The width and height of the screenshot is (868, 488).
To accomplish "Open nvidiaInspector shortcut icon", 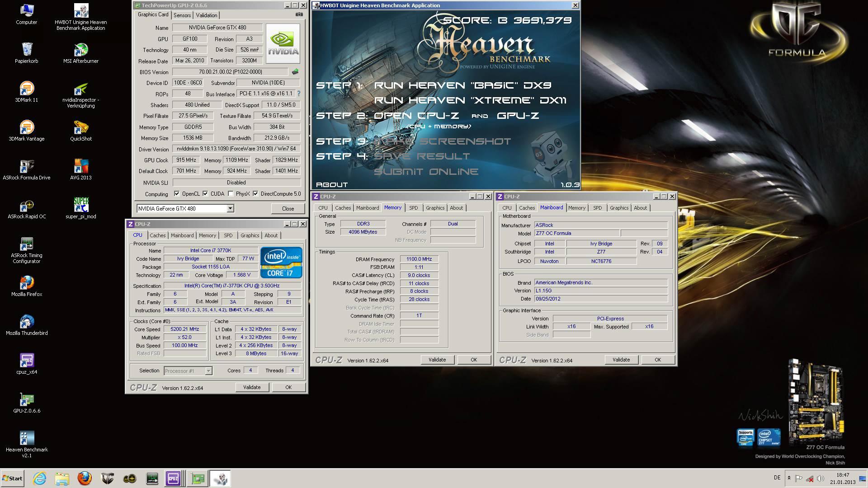I will [x=81, y=95].
